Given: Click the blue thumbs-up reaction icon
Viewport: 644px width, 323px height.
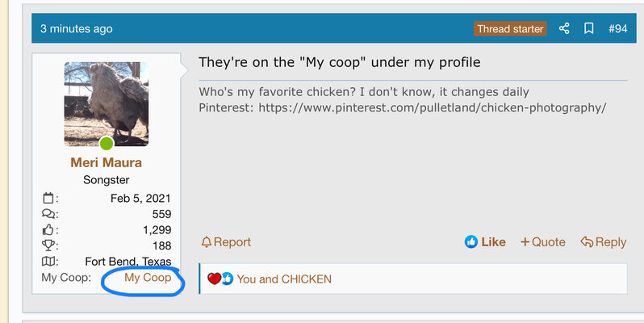Looking at the screenshot, I should [x=227, y=279].
